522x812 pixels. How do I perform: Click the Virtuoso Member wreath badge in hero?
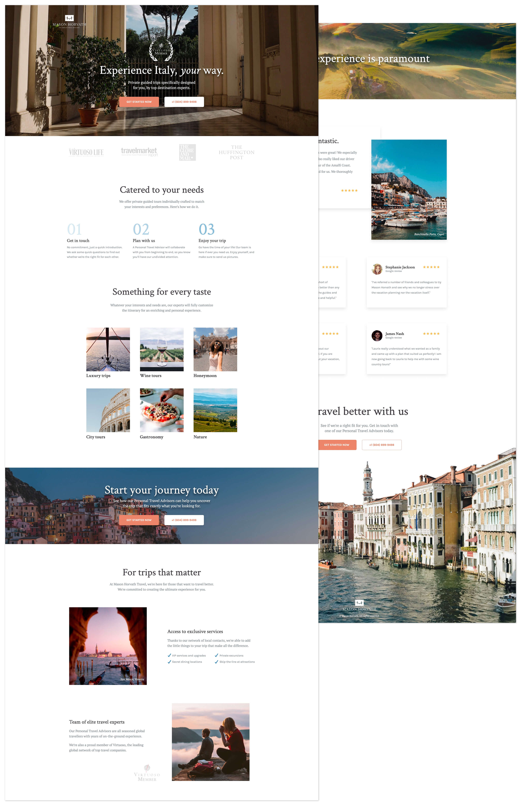point(161,50)
